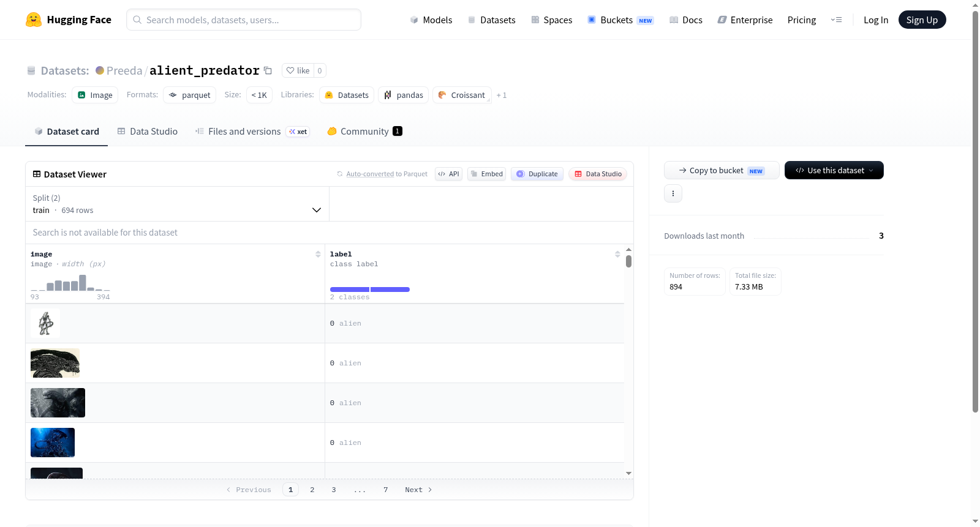Viewport: 980px width, 527px height.
Task: Click the Sign Up button
Action: coord(922,20)
